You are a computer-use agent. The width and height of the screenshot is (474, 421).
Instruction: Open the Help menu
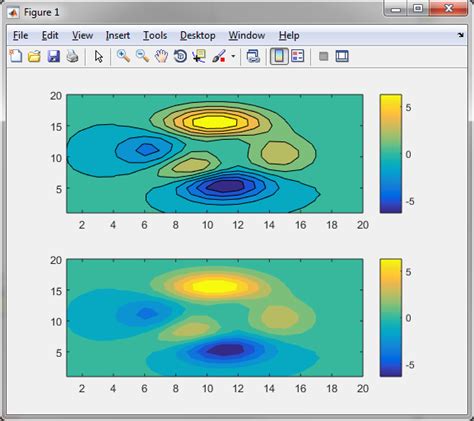[x=289, y=35]
